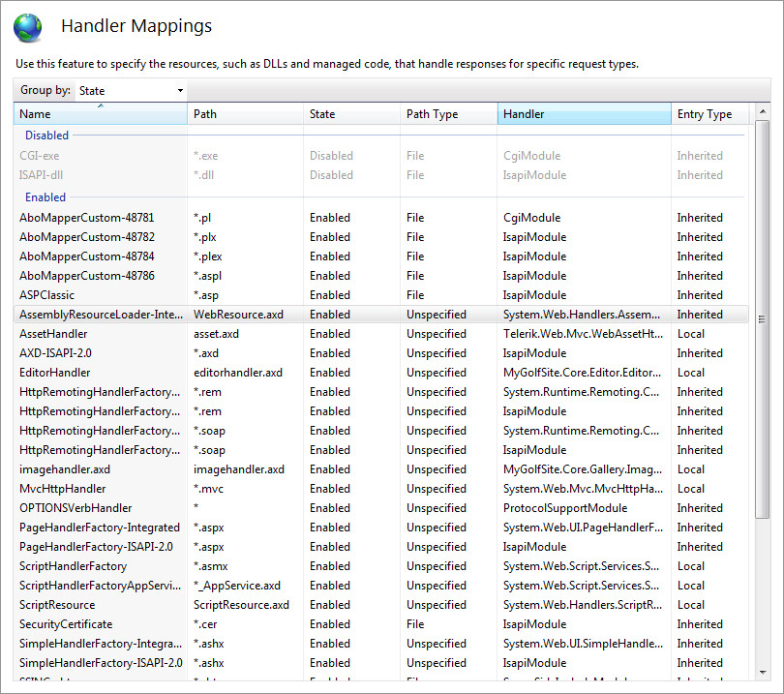784x694 pixels.
Task: Click the *.dll path cell
Action: click(x=203, y=175)
